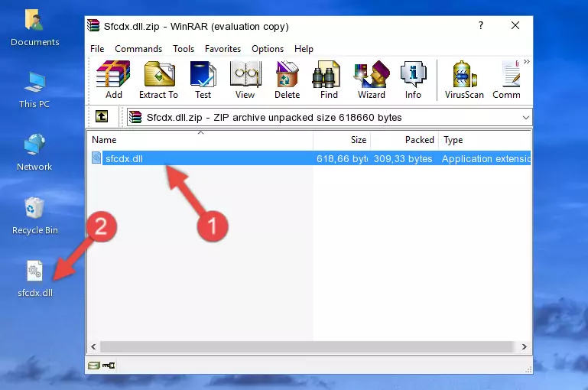This screenshot has width=588, height=390.
Task: Open the Tools menu
Action: tap(184, 49)
